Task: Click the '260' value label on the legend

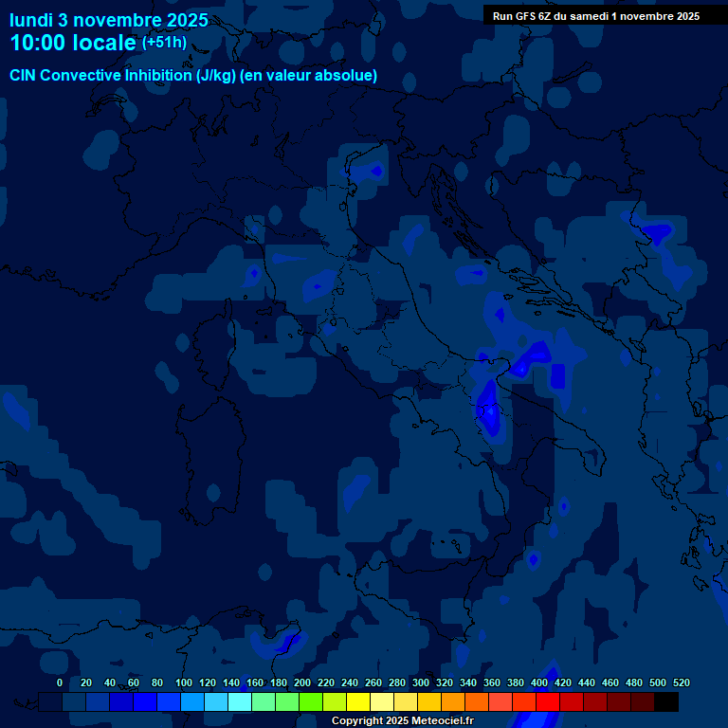Action: pos(373,682)
